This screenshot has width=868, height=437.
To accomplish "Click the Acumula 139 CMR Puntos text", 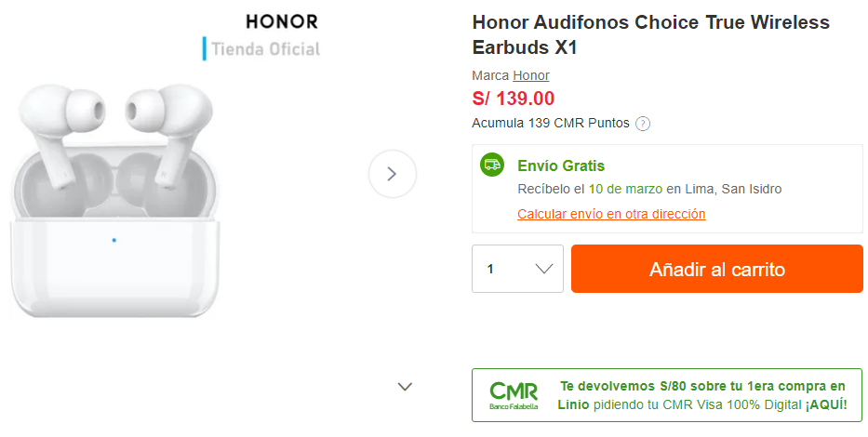I will click(551, 123).
